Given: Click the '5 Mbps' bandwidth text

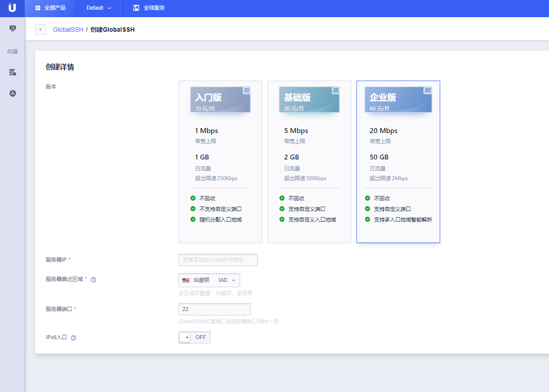Looking at the screenshot, I should pos(296,131).
